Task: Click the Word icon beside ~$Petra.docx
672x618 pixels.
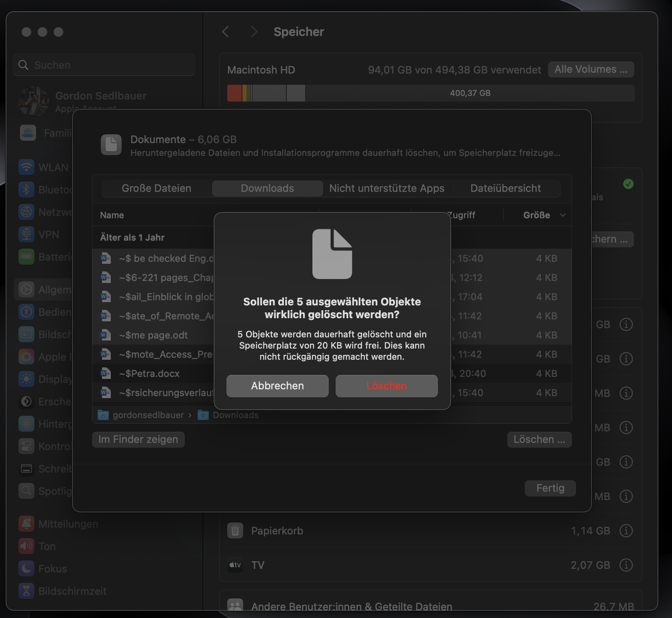Action: click(106, 373)
